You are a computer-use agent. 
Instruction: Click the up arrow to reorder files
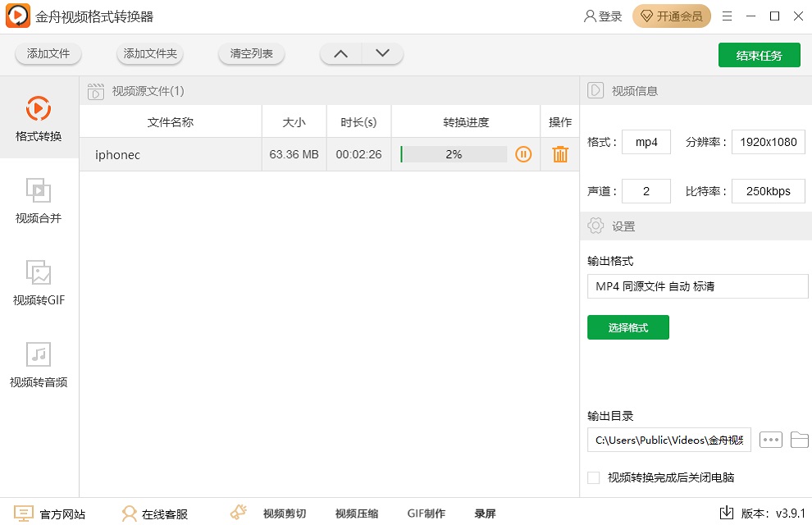pyautogui.click(x=340, y=52)
